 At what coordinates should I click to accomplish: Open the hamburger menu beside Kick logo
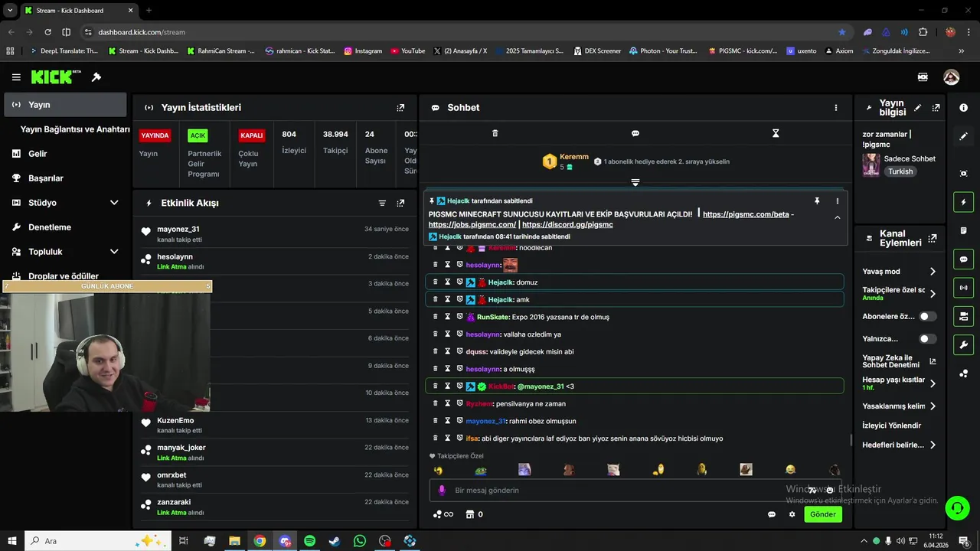(16, 77)
